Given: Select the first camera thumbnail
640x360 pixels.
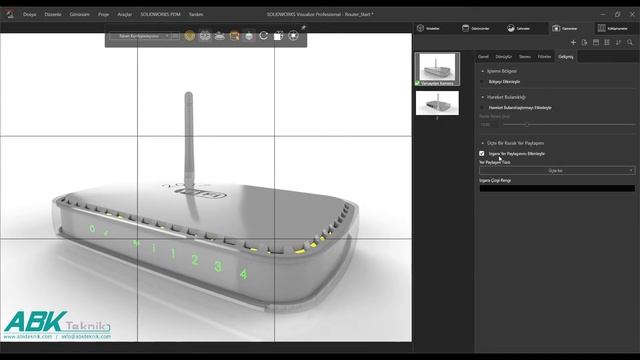Looking at the screenshot, I should point(437,69).
